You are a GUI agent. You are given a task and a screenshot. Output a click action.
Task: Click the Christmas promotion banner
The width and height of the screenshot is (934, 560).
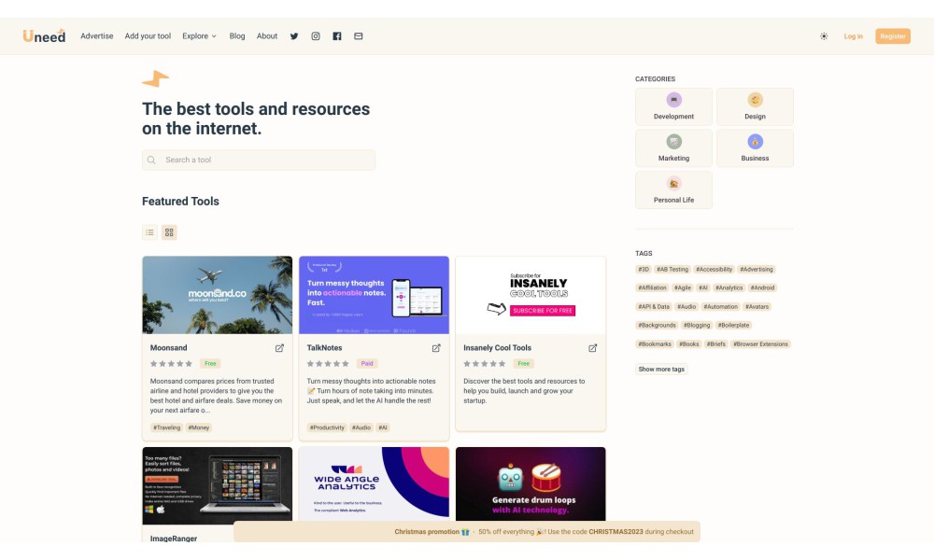tap(467, 532)
